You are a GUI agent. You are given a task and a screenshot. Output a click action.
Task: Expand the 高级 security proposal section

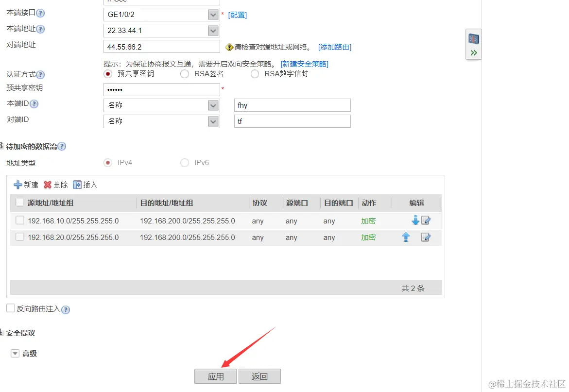click(x=15, y=353)
